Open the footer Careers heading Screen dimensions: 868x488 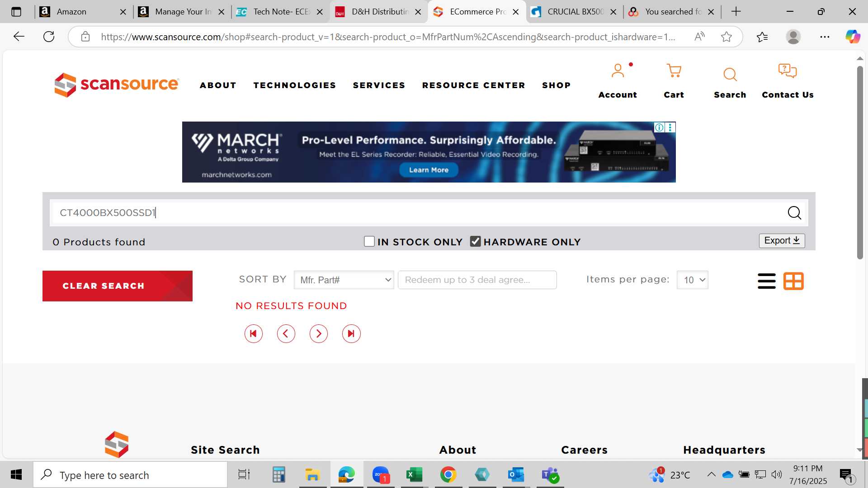(584, 450)
